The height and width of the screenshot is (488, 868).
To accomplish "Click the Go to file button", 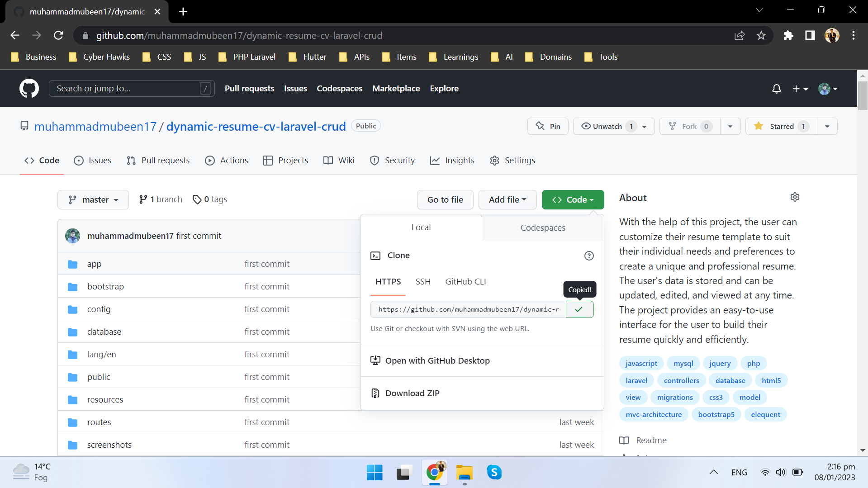I will pos(445,199).
